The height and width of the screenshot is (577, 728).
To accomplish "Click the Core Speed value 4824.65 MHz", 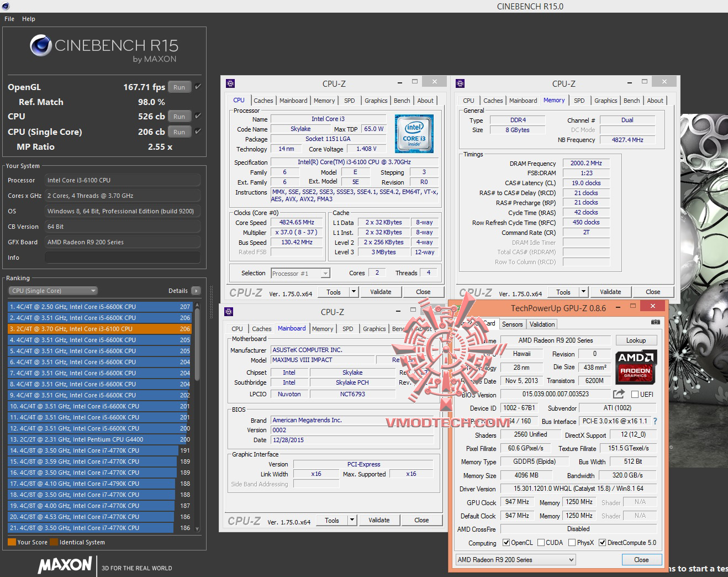I will pyautogui.click(x=297, y=222).
